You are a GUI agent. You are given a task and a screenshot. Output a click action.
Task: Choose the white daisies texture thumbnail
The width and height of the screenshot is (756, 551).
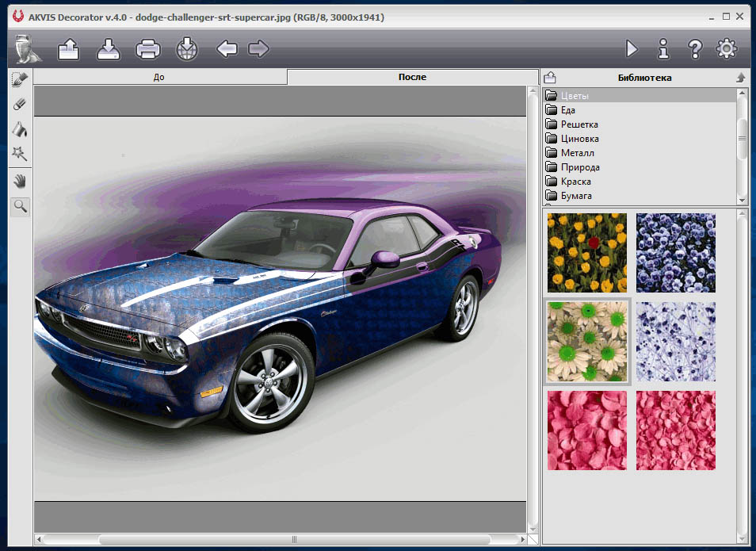[587, 342]
